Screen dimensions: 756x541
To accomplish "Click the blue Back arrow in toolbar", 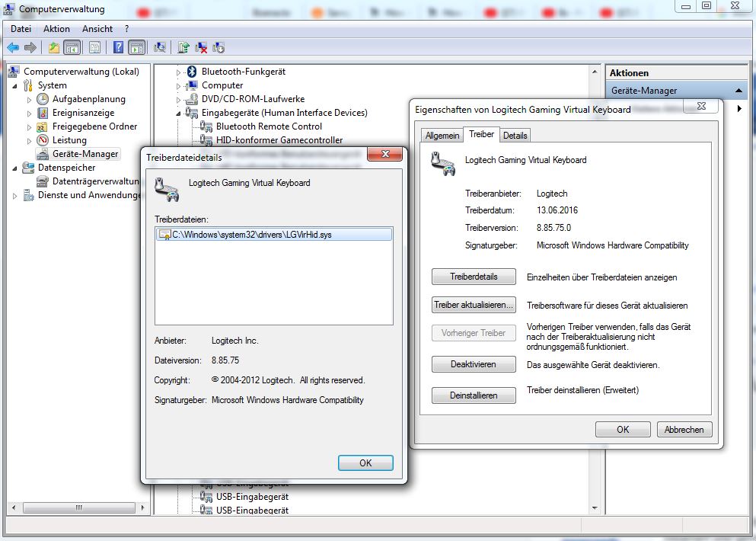I will click(x=13, y=47).
